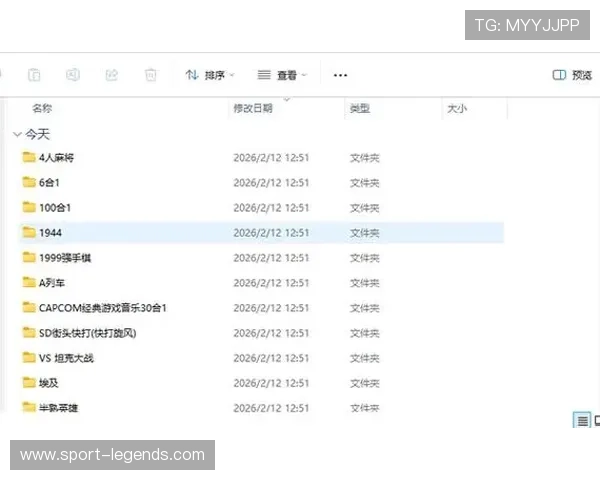Click the CAPCOM经典游戏音乐30合1 folder name
This screenshot has height=480, width=600.
pos(103,308)
